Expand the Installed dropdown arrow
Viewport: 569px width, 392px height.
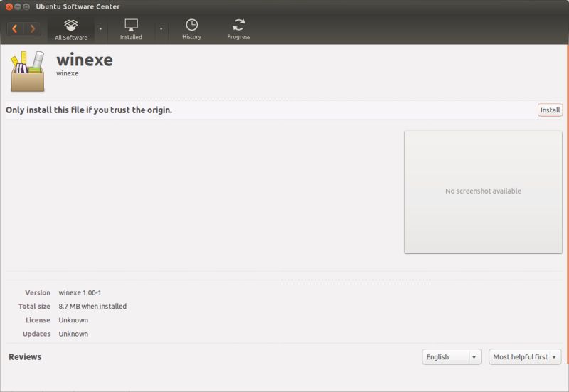161,28
